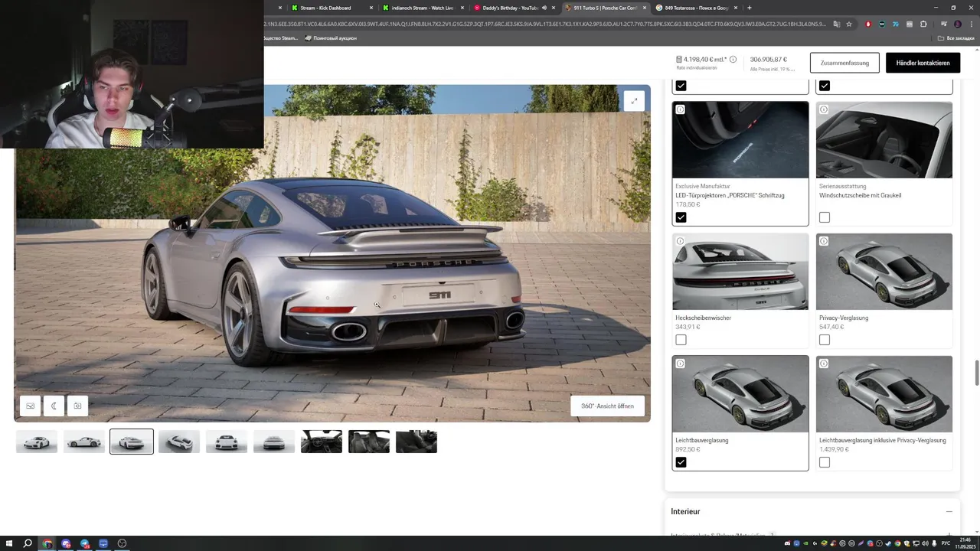This screenshot has height=551, width=980.
Task: Bookmark page with star icon
Action: tap(848, 24)
